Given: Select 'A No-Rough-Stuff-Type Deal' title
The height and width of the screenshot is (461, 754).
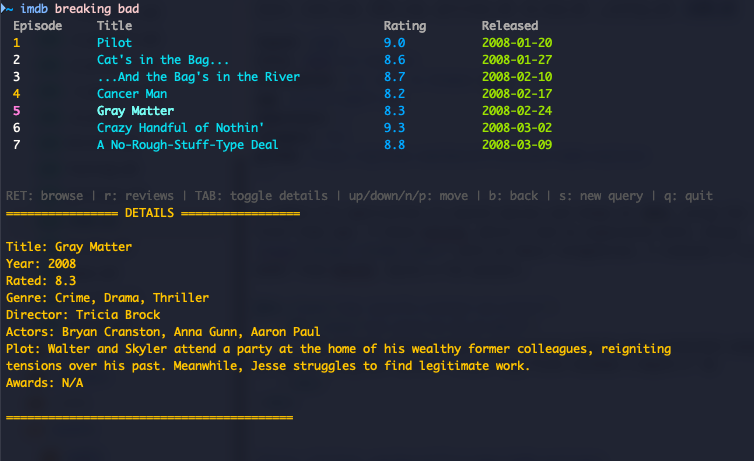Looking at the screenshot, I should pos(188,145).
